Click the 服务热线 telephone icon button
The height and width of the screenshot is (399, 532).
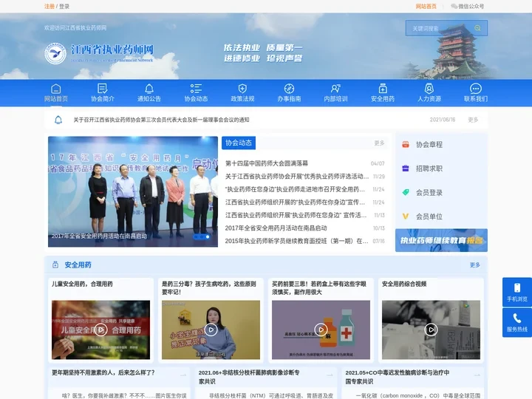517,323
